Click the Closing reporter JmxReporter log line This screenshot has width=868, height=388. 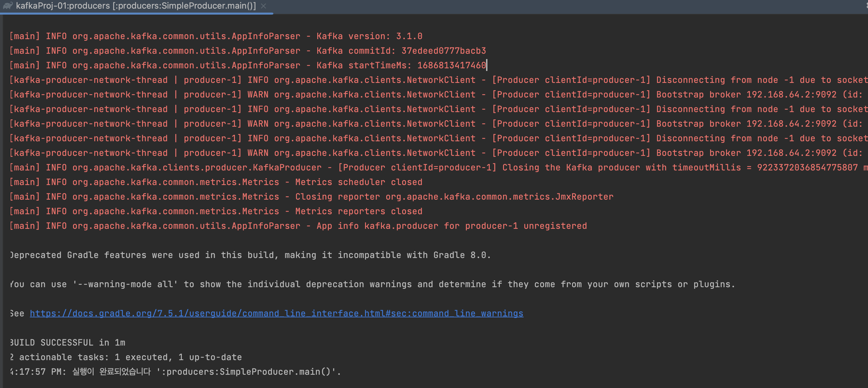click(311, 197)
